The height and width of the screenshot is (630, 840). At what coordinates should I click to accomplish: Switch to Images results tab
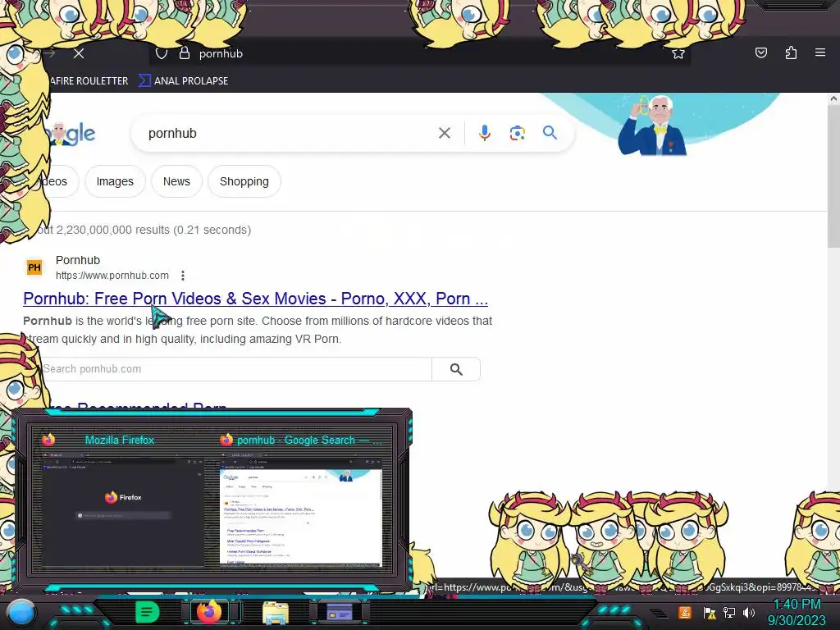115,181
